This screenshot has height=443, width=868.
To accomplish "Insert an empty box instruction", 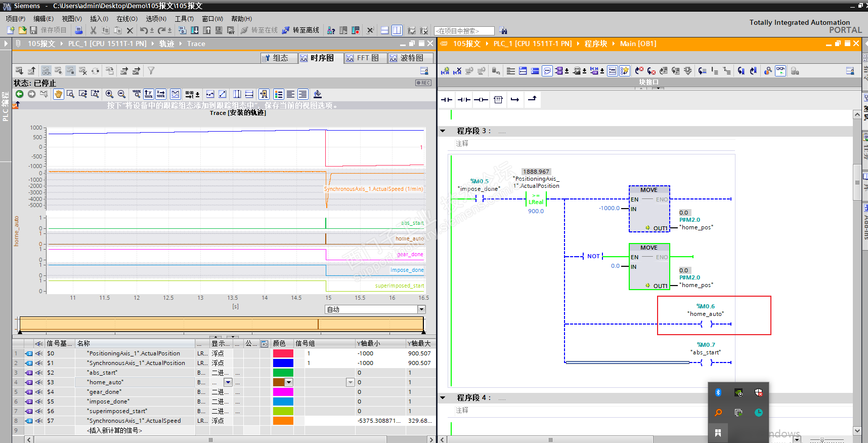I will pyautogui.click(x=498, y=100).
